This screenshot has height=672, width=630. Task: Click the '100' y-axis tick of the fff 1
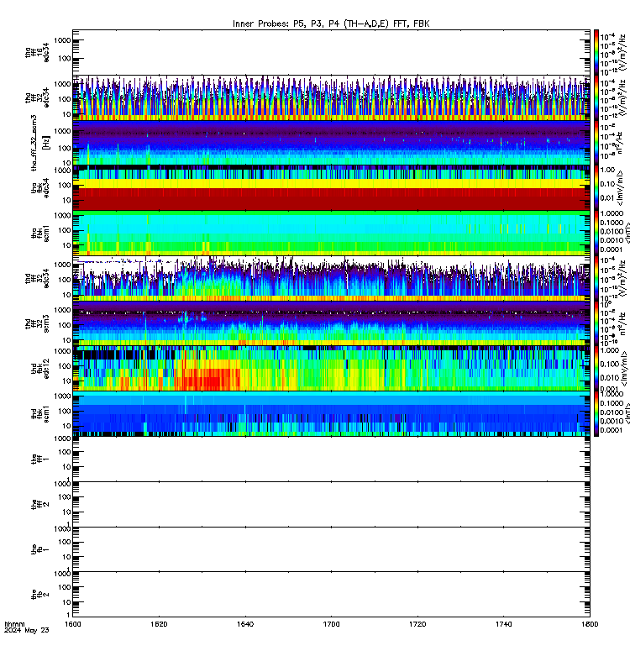pyautogui.click(x=65, y=452)
